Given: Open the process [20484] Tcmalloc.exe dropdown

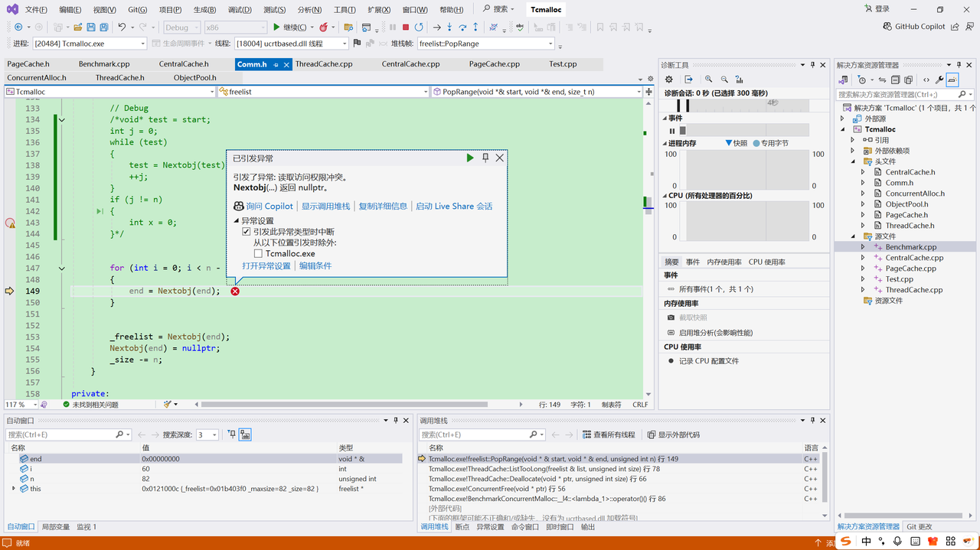Looking at the screenshot, I should point(89,44).
